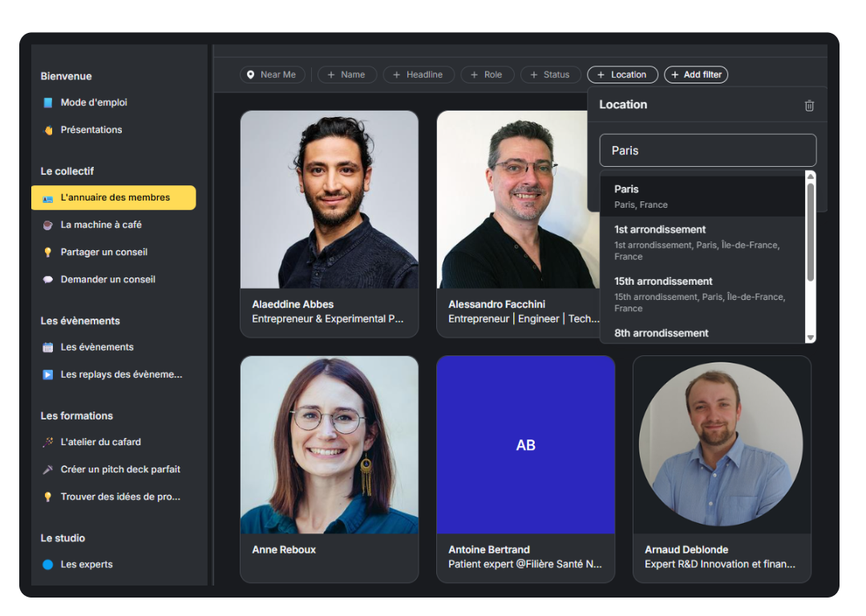866x616 pixels.
Task: Open the Headline filter chip
Action: (418, 75)
